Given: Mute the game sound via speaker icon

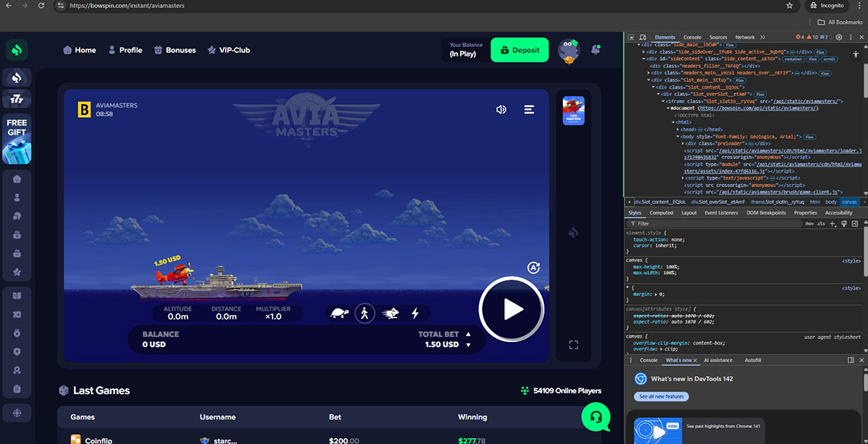Looking at the screenshot, I should (x=501, y=109).
